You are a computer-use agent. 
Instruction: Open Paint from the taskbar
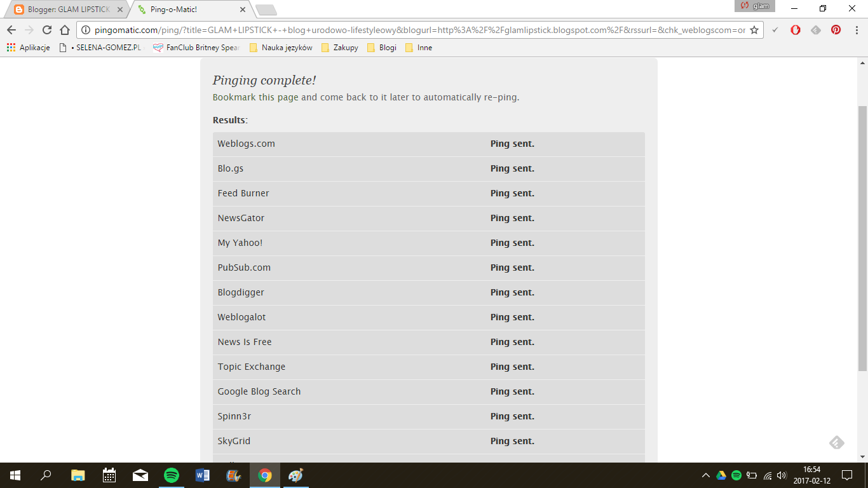coord(296,475)
